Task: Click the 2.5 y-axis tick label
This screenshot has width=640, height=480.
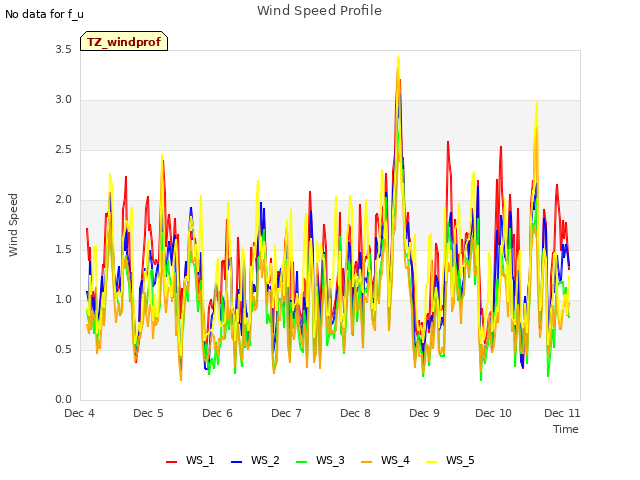Action: coord(63,150)
